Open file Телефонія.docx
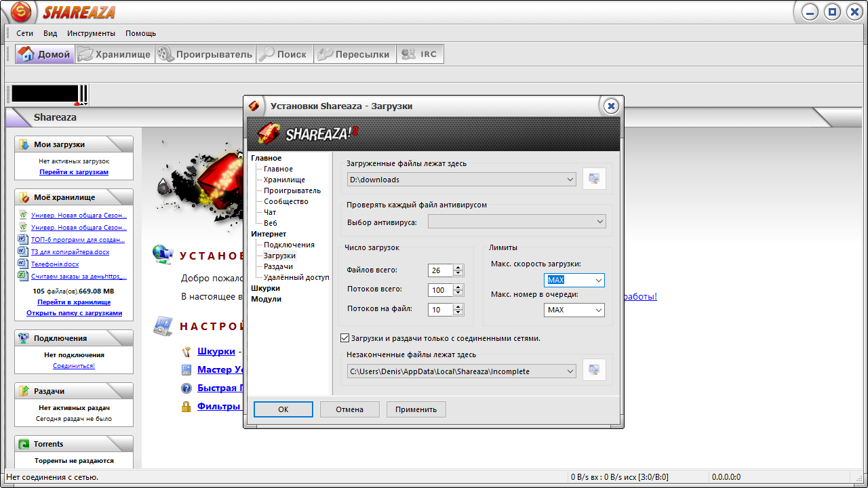This screenshot has height=488, width=868. point(55,264)
